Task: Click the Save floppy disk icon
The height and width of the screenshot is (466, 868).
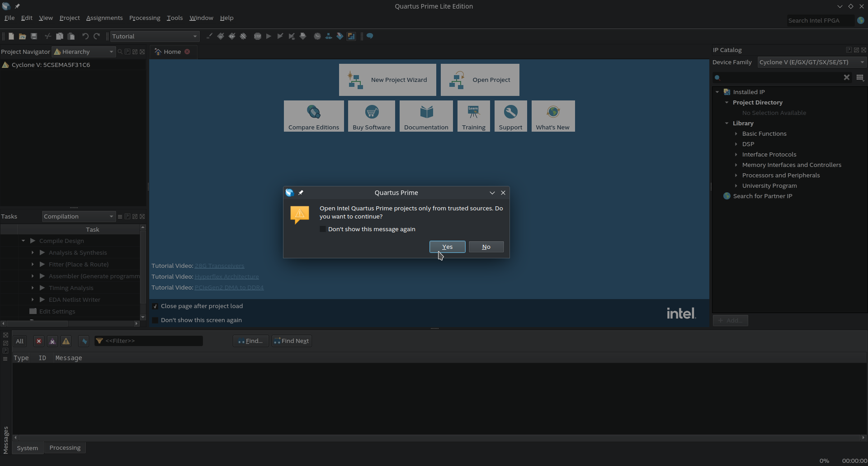Action: coord(34,36)
